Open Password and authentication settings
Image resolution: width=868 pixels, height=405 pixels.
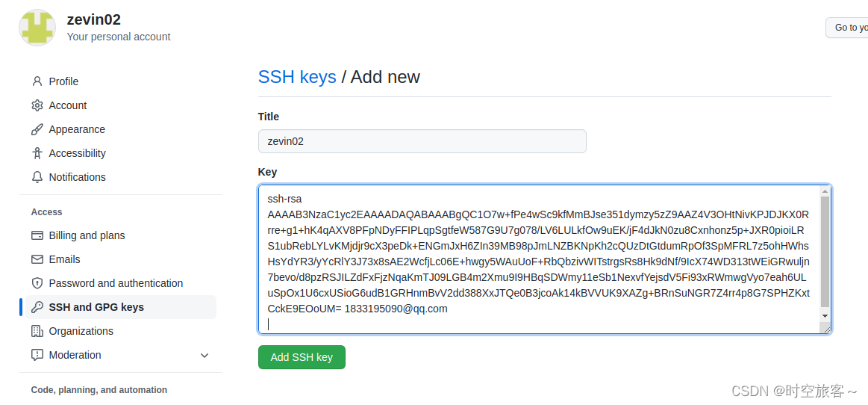point(116,283)
